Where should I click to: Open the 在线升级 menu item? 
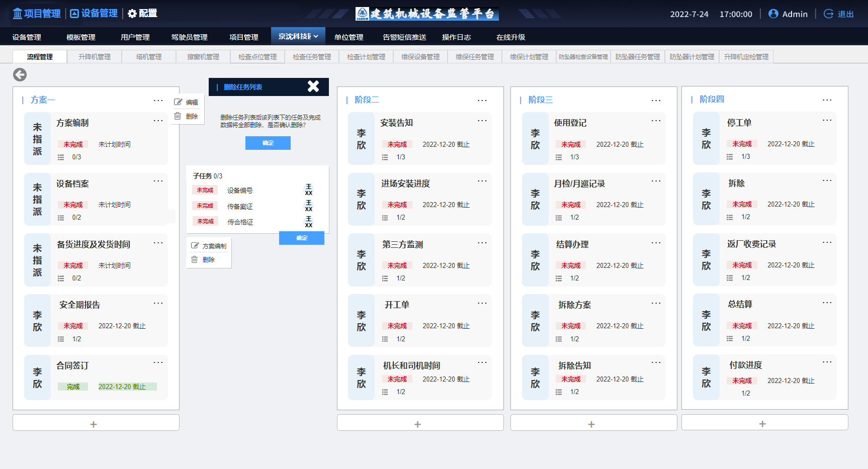tap(511, 37)
